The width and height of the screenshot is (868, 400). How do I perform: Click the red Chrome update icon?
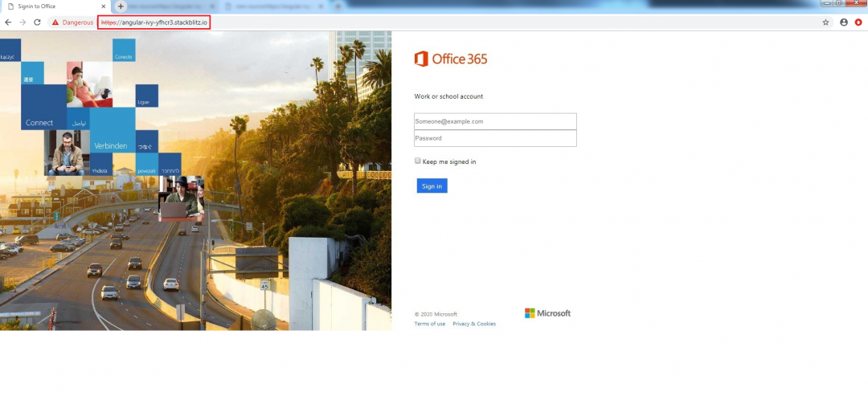(858, 22)
